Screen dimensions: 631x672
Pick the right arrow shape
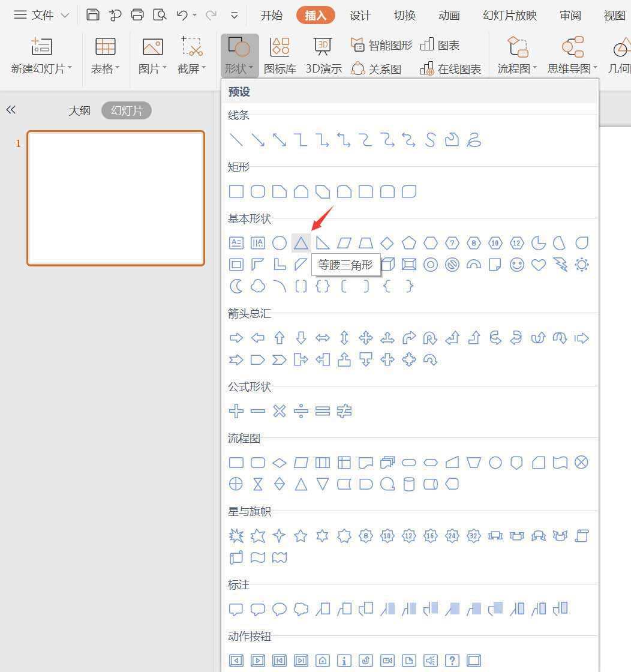coord(236,338)
